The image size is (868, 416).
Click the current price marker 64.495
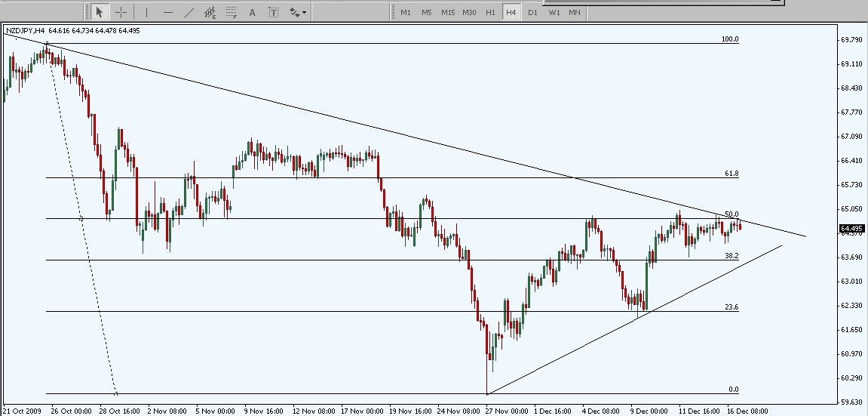pos(852,229)
